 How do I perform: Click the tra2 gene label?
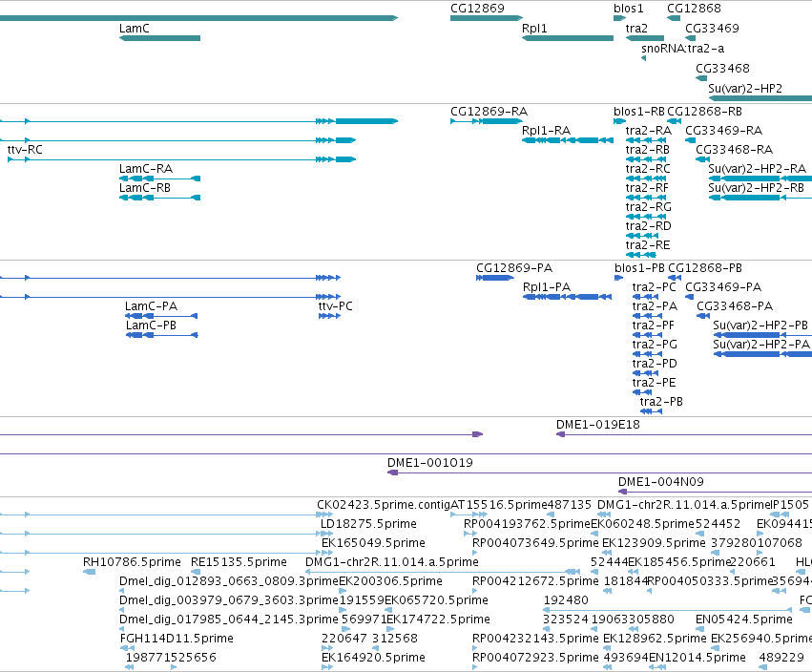(x=636, y=29)
